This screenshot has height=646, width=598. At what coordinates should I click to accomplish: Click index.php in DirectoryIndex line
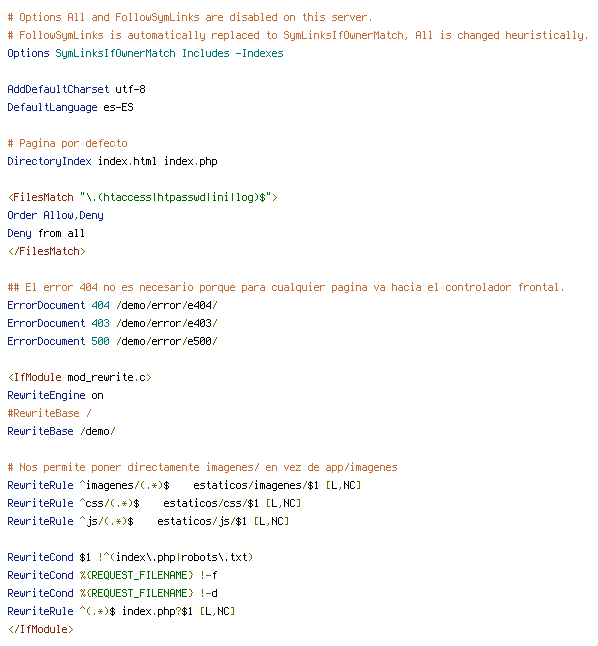[190, 162]
